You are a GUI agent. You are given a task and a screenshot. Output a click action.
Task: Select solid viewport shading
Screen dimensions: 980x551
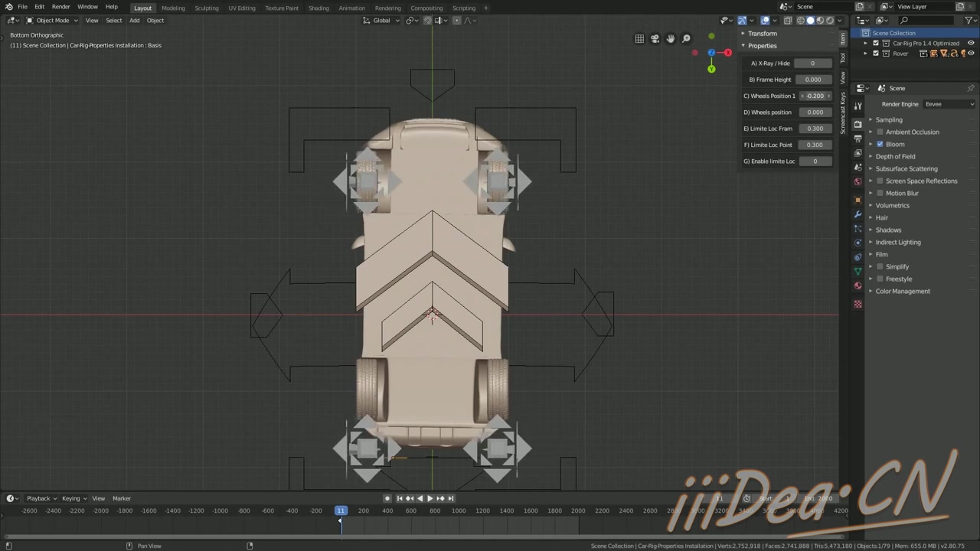[x=811, y=21]
